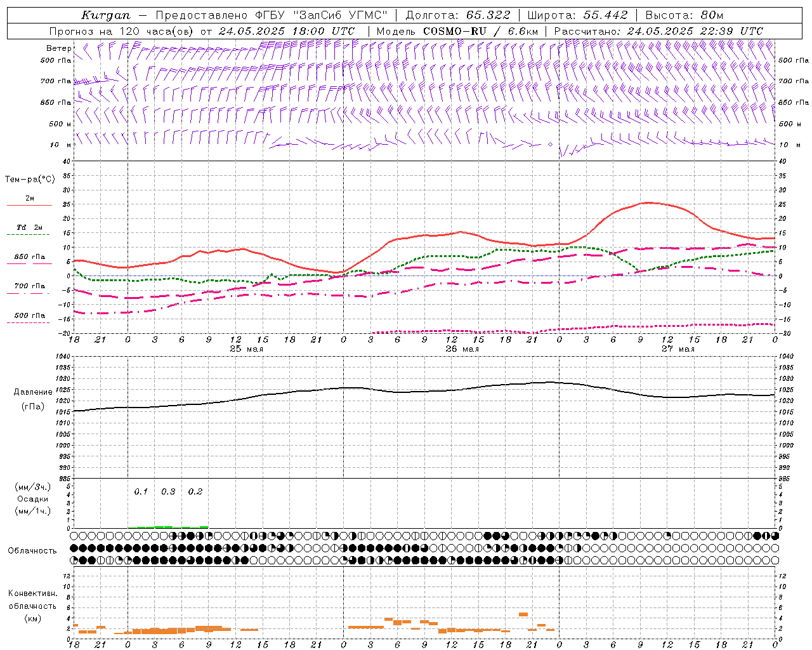Click the 'Давление' pressure panel label

32,392
